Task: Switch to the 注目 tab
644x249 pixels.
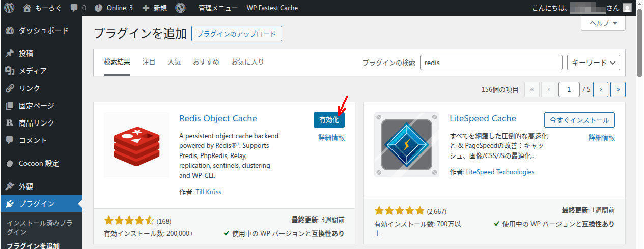Action: tap(149, 62)
